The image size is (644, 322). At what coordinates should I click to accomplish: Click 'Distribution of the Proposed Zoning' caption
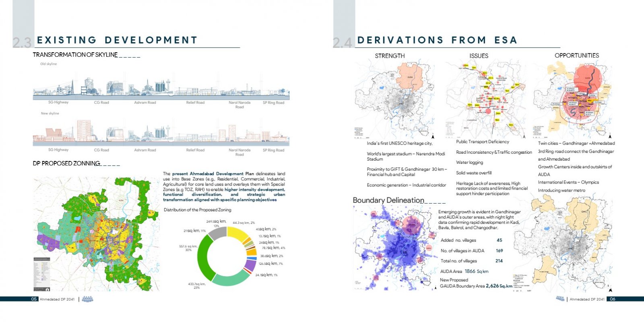tap(197, 210)
